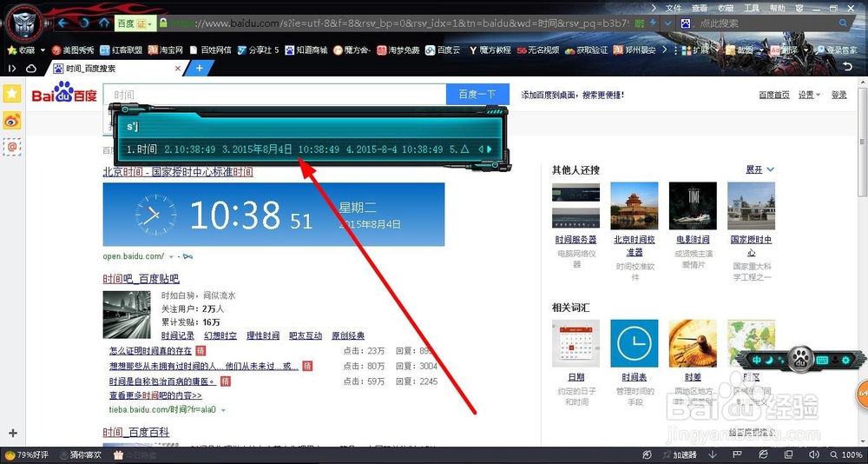The image size is (868, 464).
Task: Click 79%好评 in status bar
Action: pos(27,455)
